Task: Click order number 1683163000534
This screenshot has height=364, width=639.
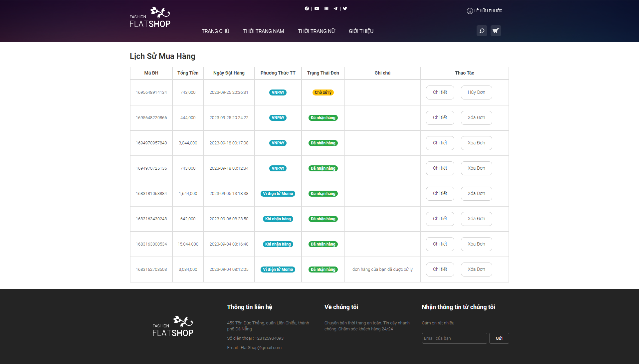Action: tap(151, 244)
